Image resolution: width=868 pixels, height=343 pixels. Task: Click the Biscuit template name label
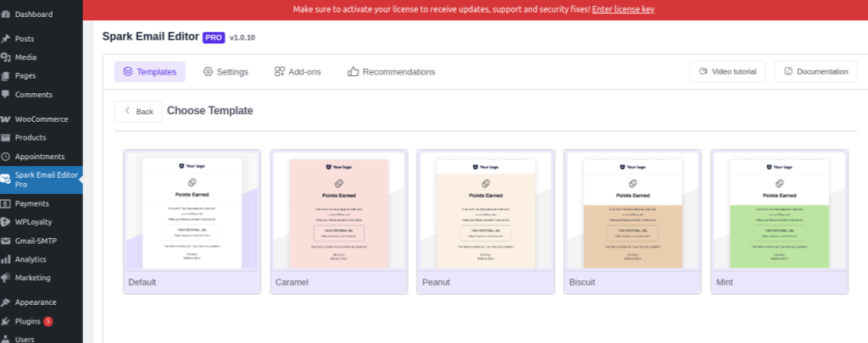[x=582, y=282]
